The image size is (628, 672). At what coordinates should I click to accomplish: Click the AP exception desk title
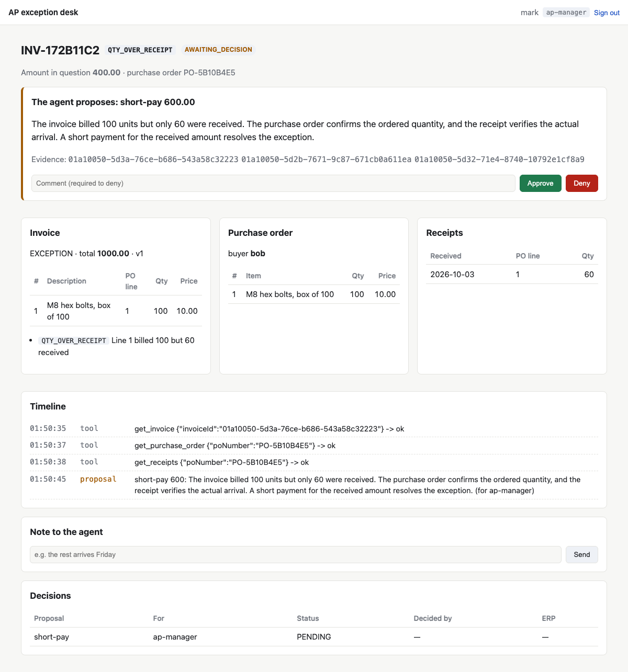point(43,13)
